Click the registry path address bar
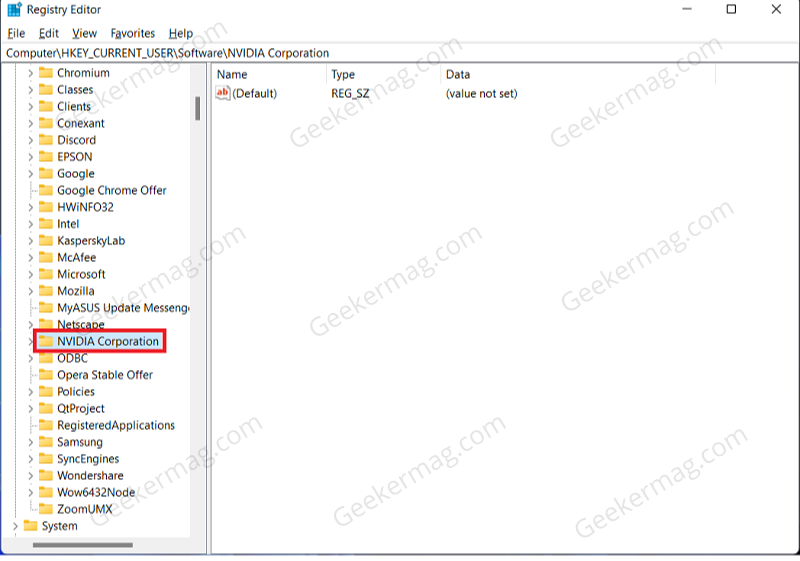The image size is (800, 561). (400, 53)
